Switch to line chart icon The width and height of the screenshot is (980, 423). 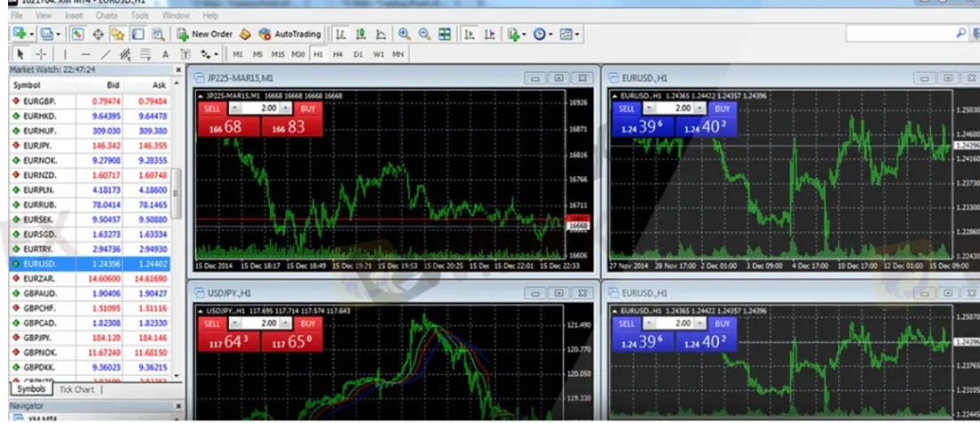(x=380, y=34)
